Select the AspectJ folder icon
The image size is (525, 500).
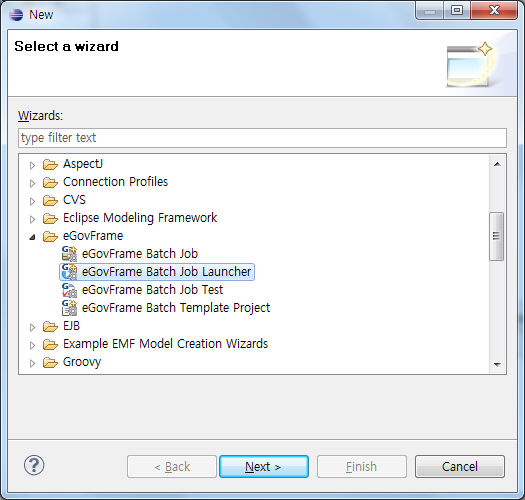[50, 164]
